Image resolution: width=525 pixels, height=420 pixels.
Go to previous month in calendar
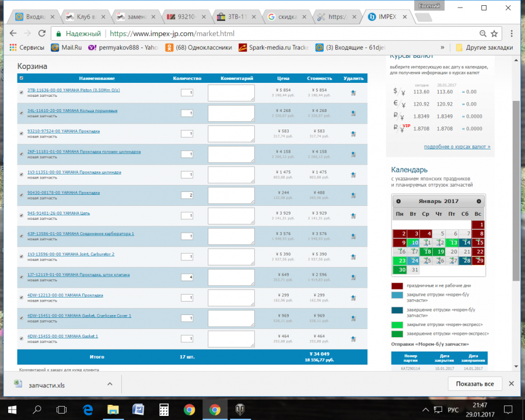(x=398, y=201)
